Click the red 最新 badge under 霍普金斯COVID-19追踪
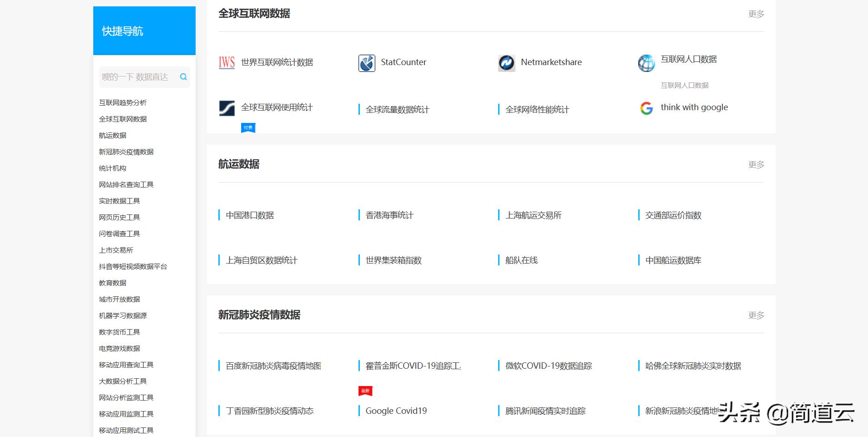Image resolution: width=868 pixels, height=437 pixels. point(364,391)
